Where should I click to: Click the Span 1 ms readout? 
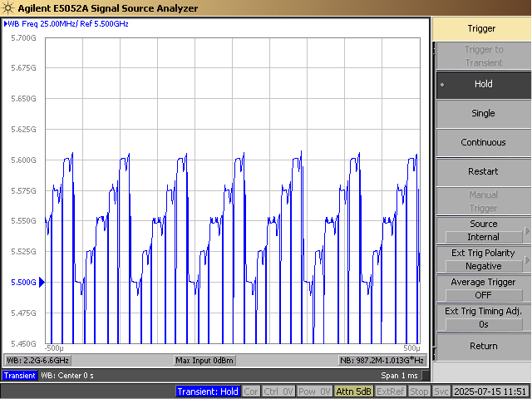[x=399, y=376]
